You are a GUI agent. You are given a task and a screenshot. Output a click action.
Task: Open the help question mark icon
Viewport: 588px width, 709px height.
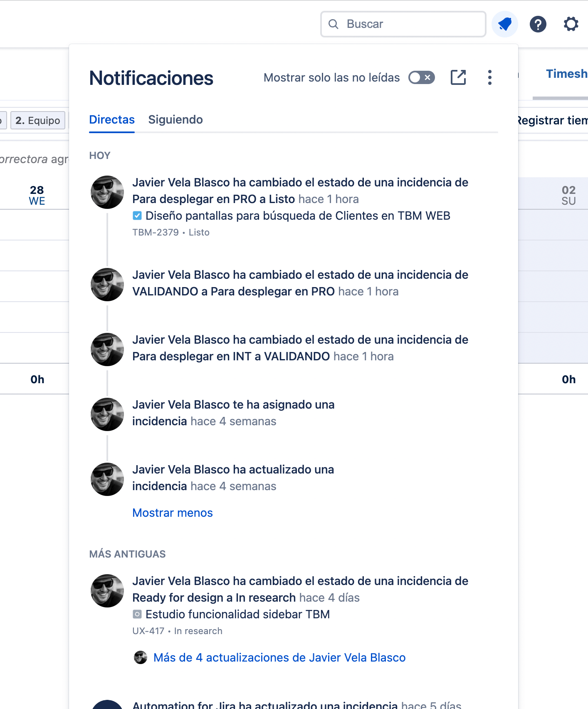click(538, 24)
